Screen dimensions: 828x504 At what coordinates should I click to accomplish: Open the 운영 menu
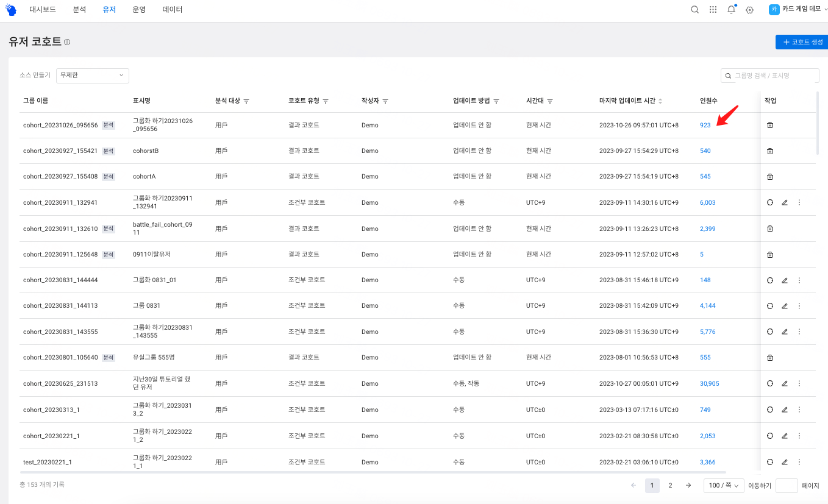(139, 10)
